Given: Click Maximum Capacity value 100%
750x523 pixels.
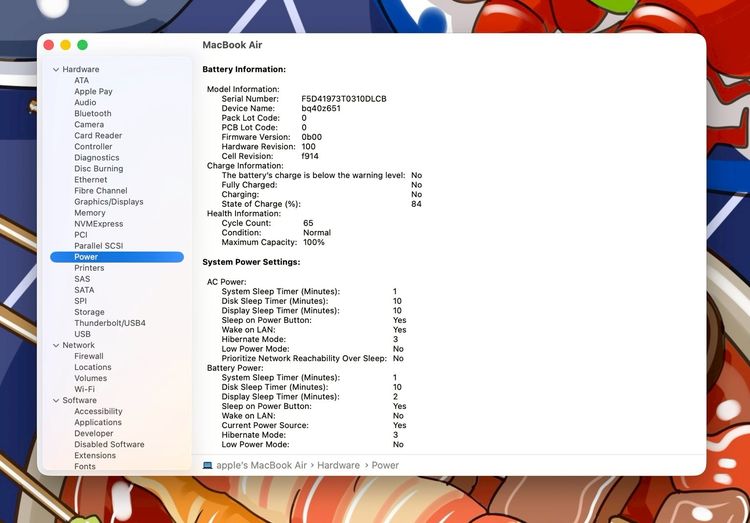Looking at the screenshot, I should coord(314,242).
